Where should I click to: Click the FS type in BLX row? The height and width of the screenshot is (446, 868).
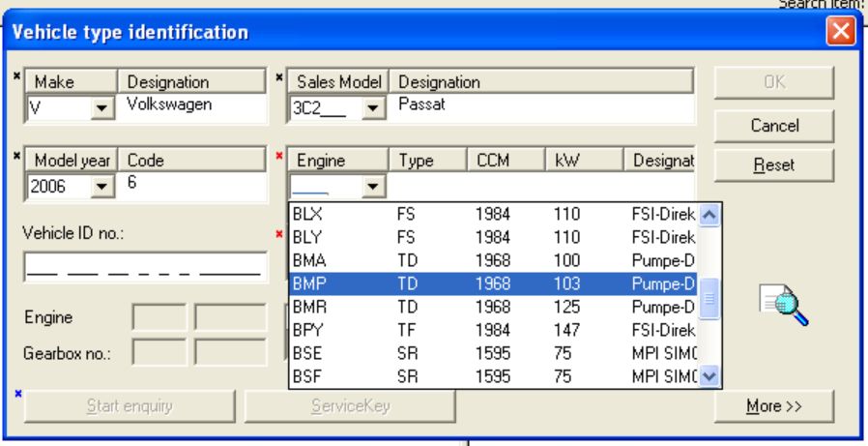coord(406,214)
